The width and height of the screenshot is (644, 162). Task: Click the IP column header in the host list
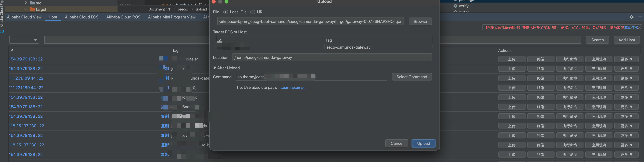11,50
